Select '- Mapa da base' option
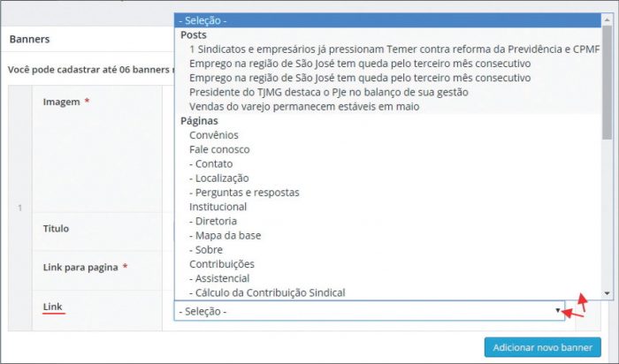 (x=225, y=235)
